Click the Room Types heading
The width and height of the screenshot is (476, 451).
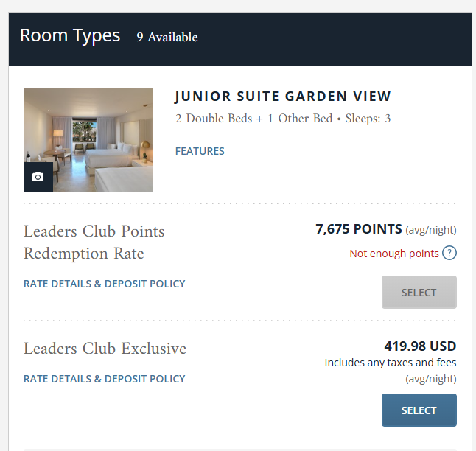tap(70, 36)
